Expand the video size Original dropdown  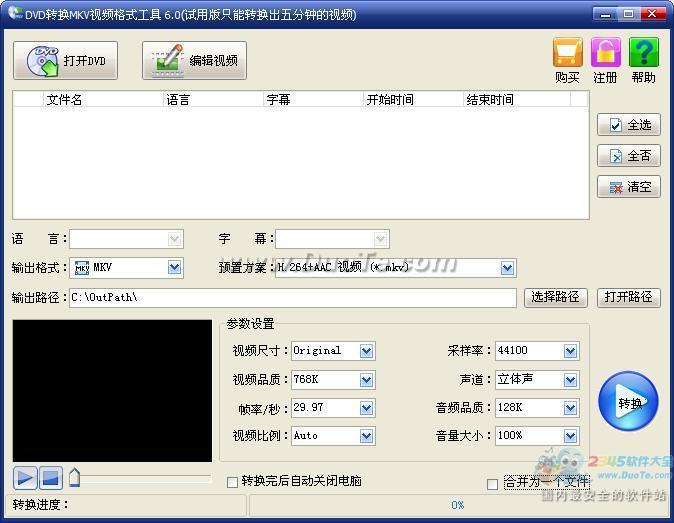point(366,351)
